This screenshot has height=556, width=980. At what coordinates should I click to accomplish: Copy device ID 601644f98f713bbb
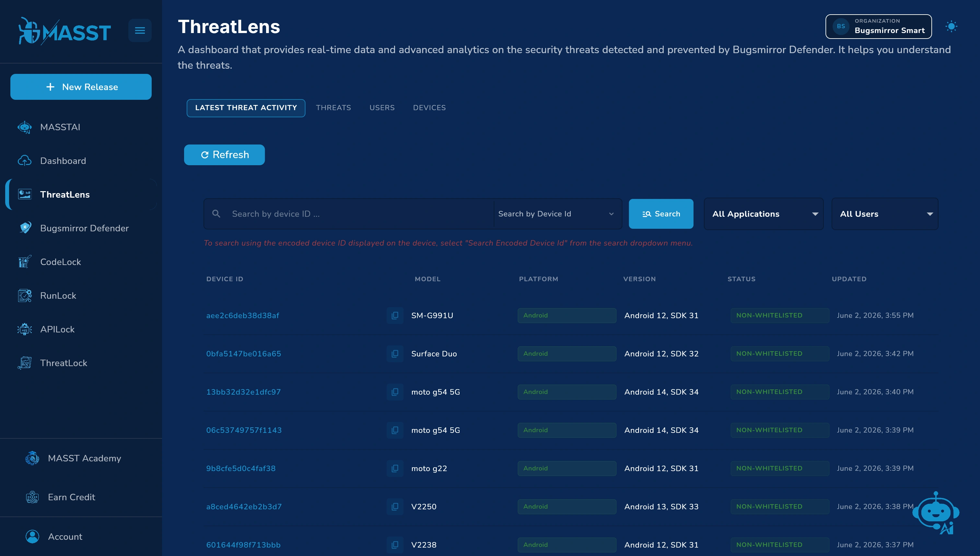395,545
